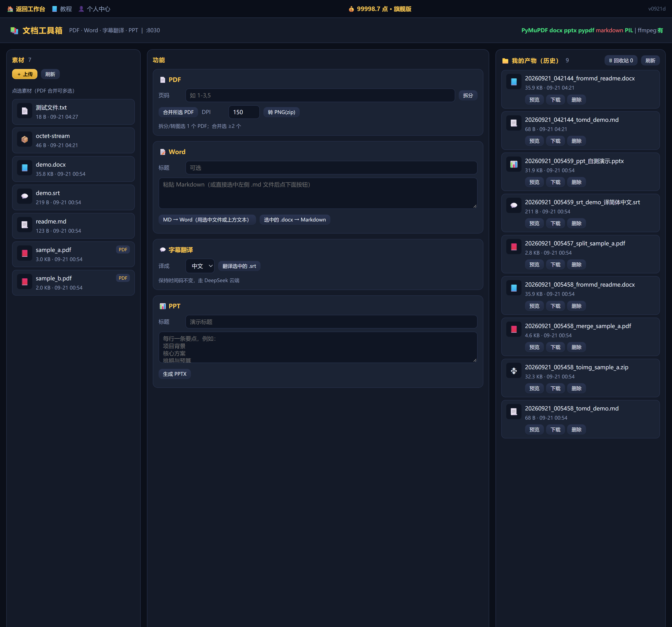Click icon of srt_demo_译简体中文.srt

click(x=513, y=206)
